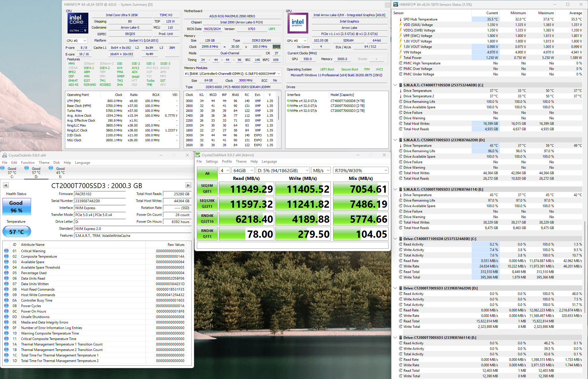Click the CrystalDiskInfo title bar icon
This screenshot has height=379, width=588.
[x=5, y=155]
